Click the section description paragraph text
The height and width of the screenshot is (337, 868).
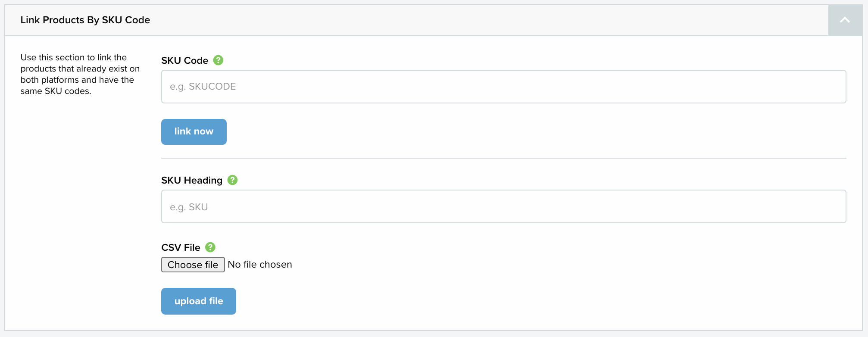coord(80,74)
